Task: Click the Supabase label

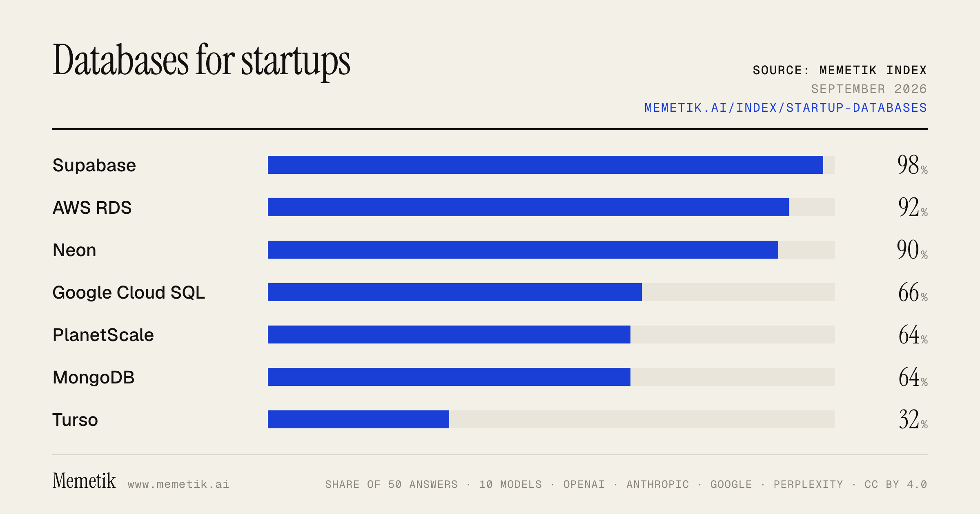Action: [94, 166]
